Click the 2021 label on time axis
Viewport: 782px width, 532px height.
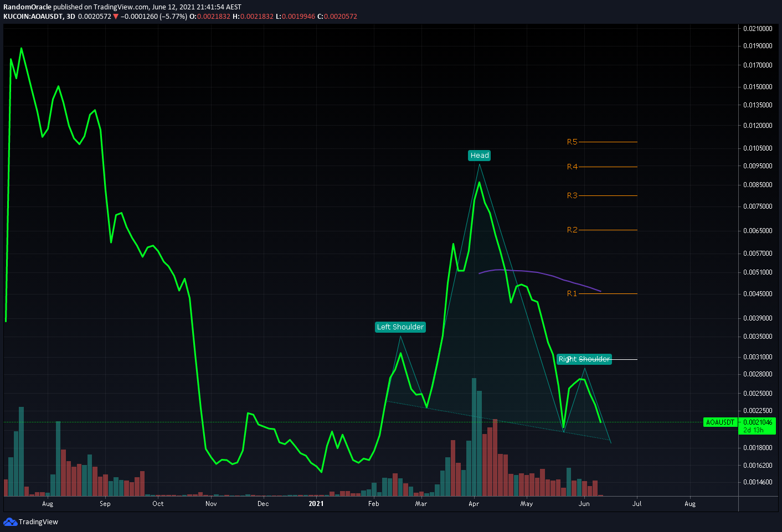click(316, 504)
